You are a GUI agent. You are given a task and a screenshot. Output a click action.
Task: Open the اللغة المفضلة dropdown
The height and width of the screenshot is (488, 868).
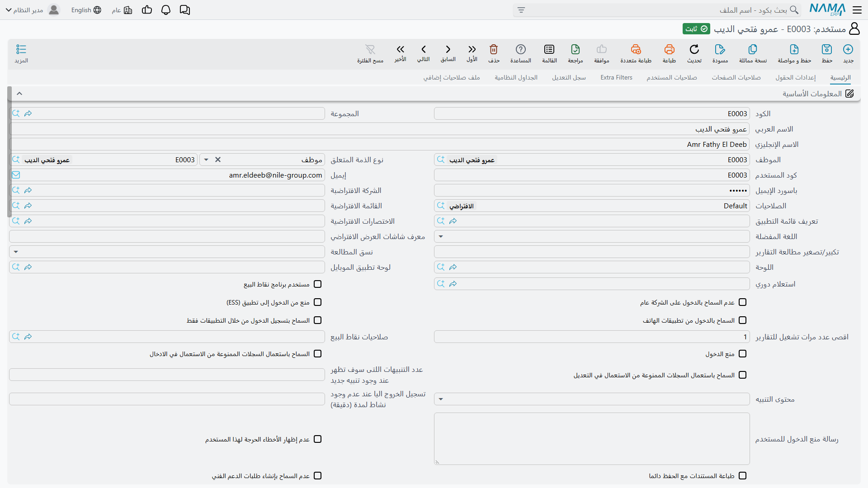click(441, 236)
